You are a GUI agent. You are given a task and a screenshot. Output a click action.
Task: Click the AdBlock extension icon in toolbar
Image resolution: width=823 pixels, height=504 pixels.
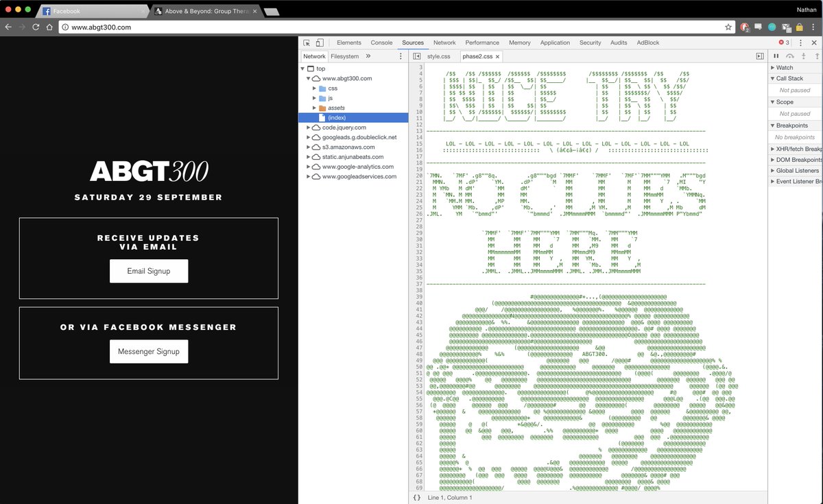click(746, 27)
